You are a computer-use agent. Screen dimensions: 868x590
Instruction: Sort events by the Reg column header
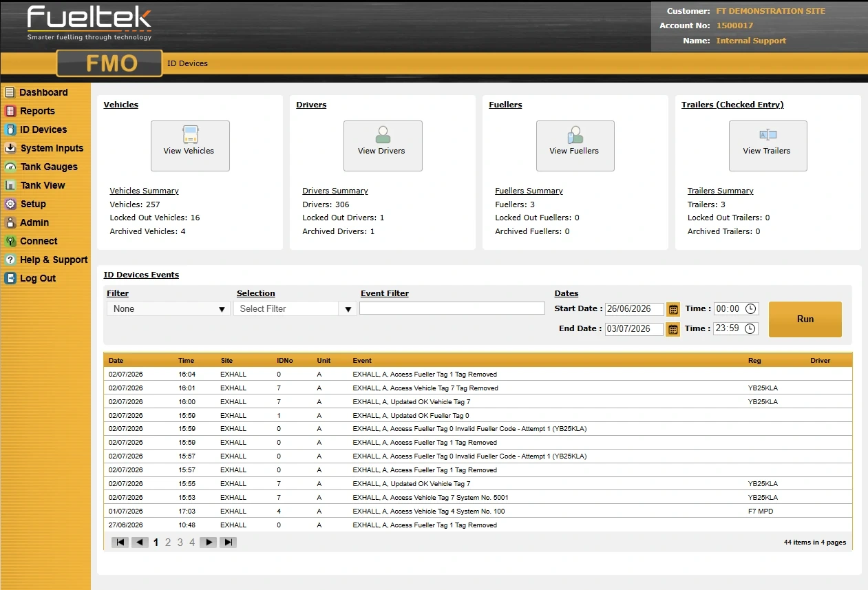[754, 361]
